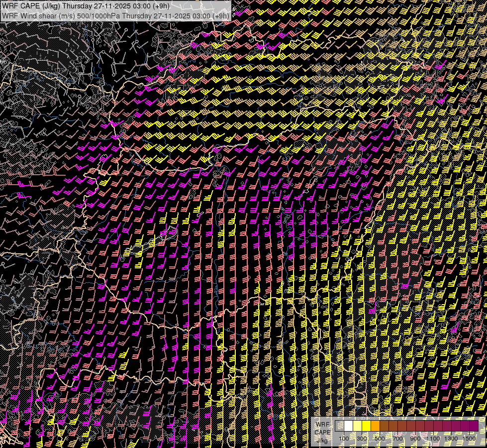This screenshot has height=448, width=487.
Task: Click the 1100 legend tick label
Action: click(x=433, y=438)
